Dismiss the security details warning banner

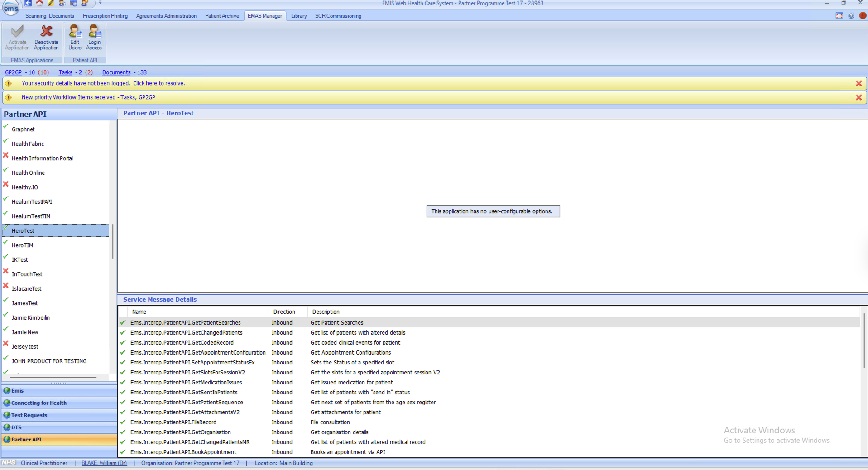pyautogui.click(x=858, y=83)
